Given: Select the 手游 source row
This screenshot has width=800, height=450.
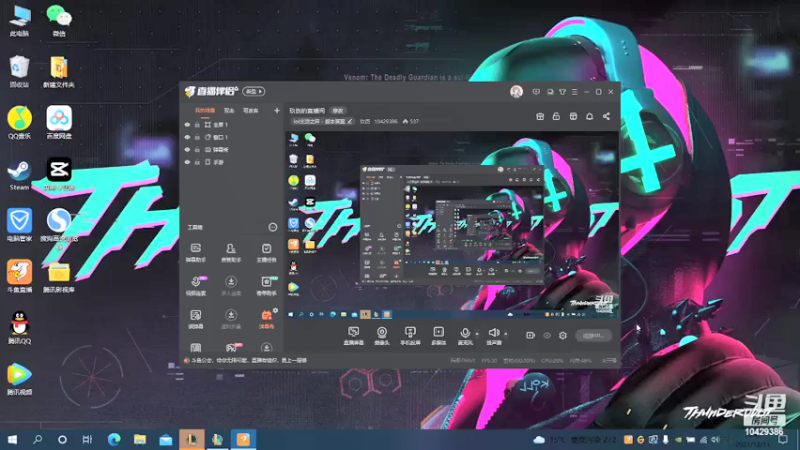Looking at the screenshot, I should click(x=232, y=162).
